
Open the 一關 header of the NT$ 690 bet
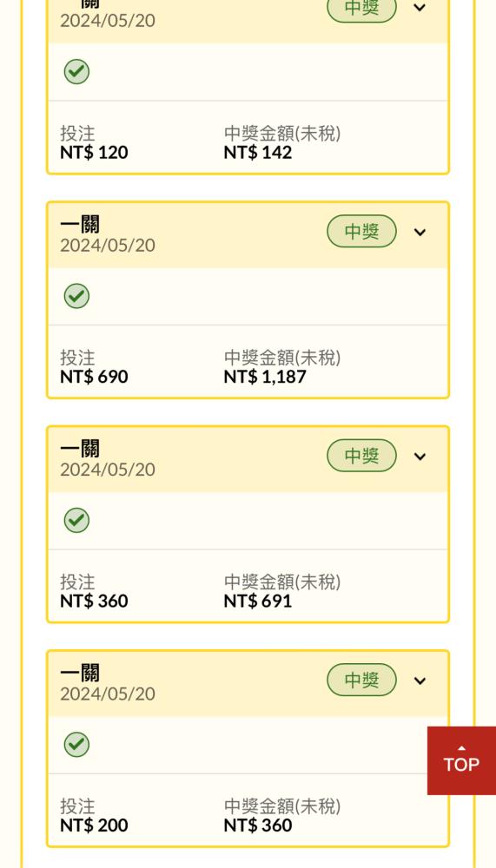tap(248, 236)
